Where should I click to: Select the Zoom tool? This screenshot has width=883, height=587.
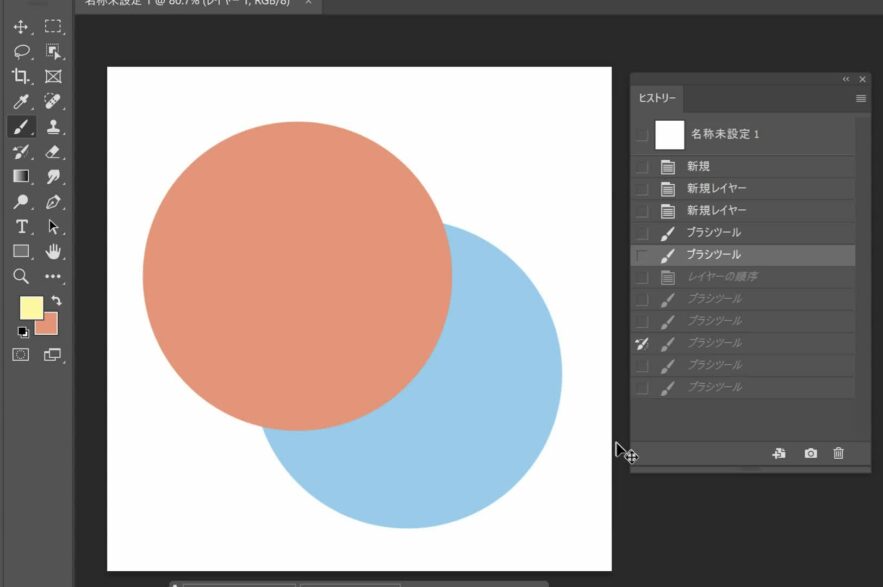click(x=21, y=276)
